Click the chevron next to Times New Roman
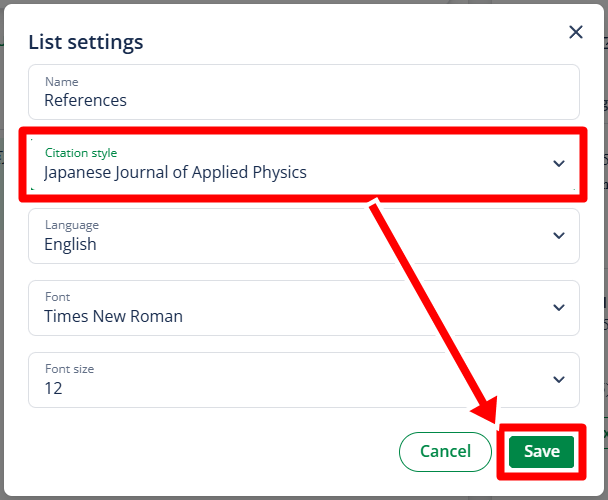 [558, 308]
